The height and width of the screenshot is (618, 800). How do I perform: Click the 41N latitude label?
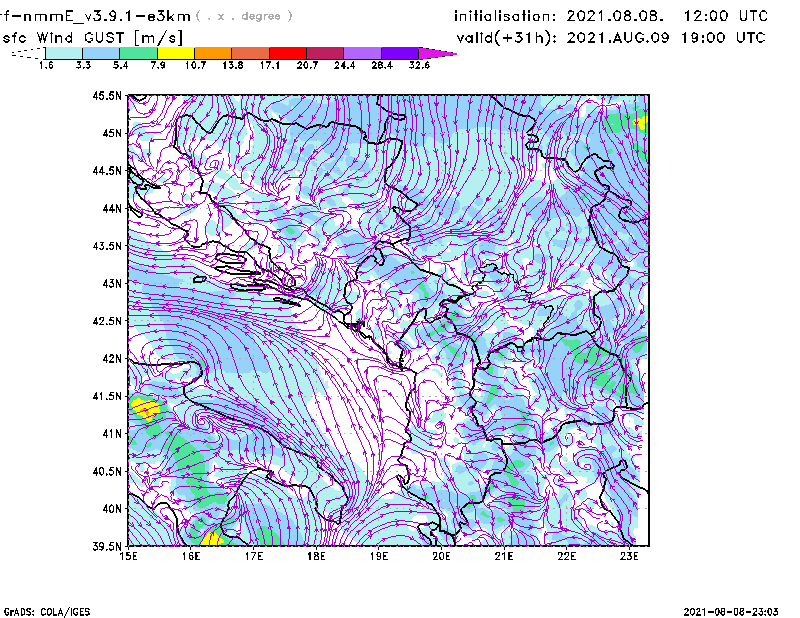[x=112, y=434]
